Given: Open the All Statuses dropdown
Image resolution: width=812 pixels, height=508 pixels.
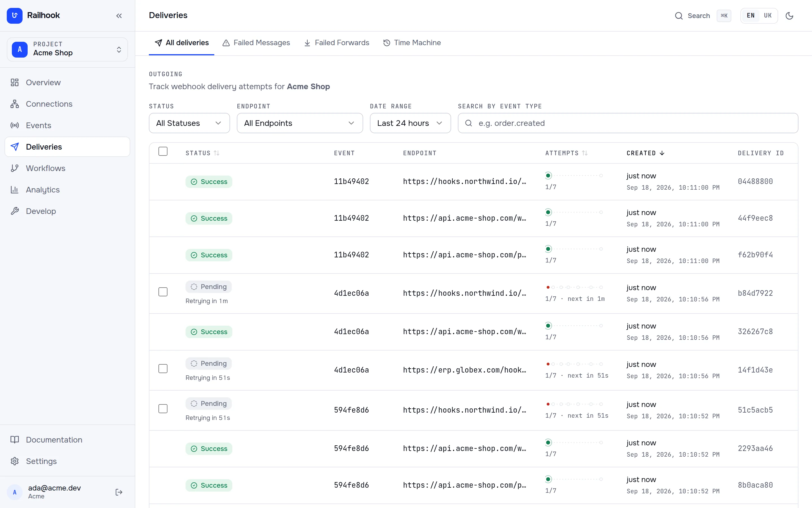Looking at the screenshot, I should [x=189, y=123].
